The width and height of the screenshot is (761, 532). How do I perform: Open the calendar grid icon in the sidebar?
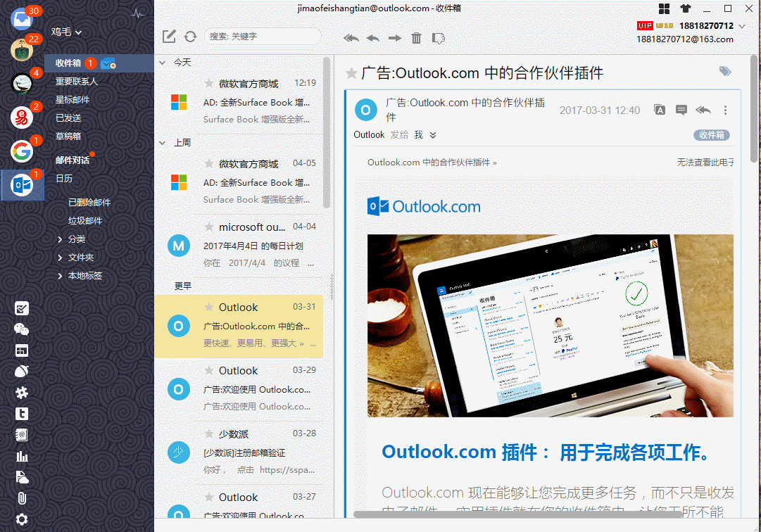22,350
